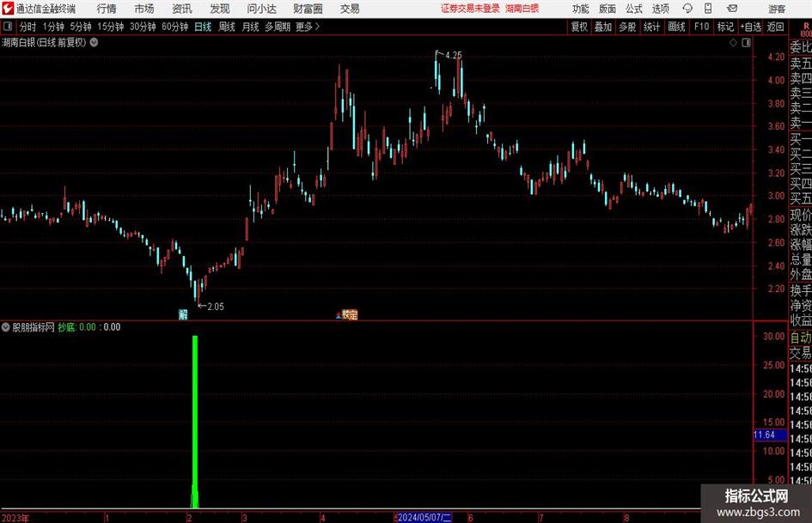Toggle the left sidebar panel icon
Image resolution: width=812 pixels, height=523 pixels.
click(x=9, y=27)
